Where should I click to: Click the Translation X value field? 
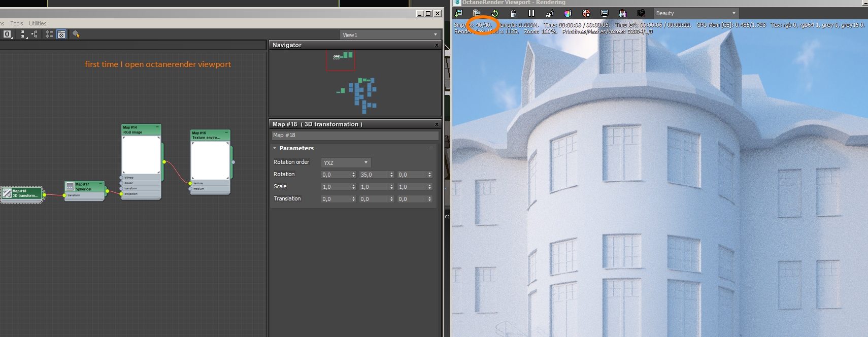click(x=336, y=199)
